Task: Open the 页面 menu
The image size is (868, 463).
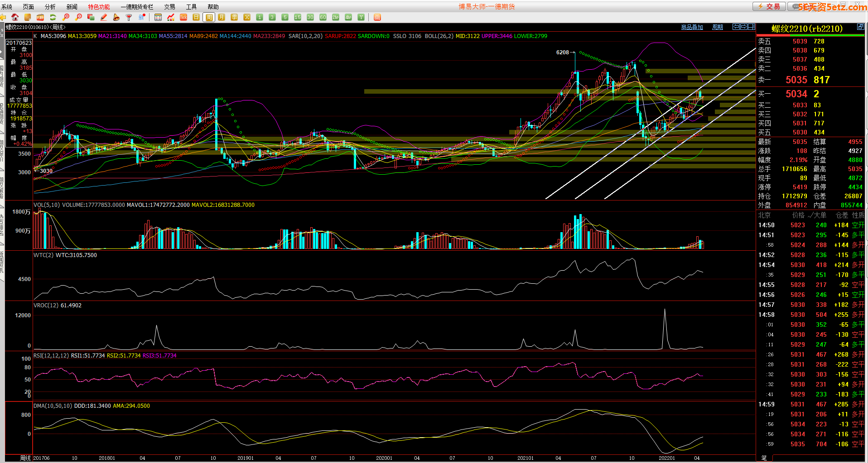Action: point(29,7)
